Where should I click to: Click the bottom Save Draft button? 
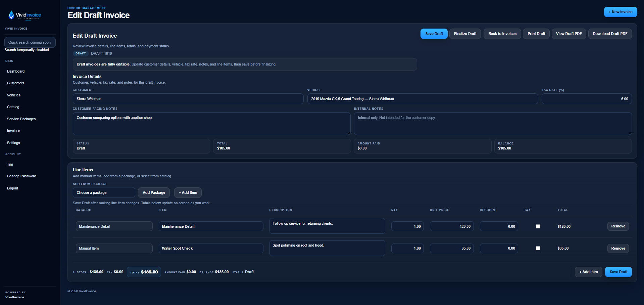coord(618,272)
